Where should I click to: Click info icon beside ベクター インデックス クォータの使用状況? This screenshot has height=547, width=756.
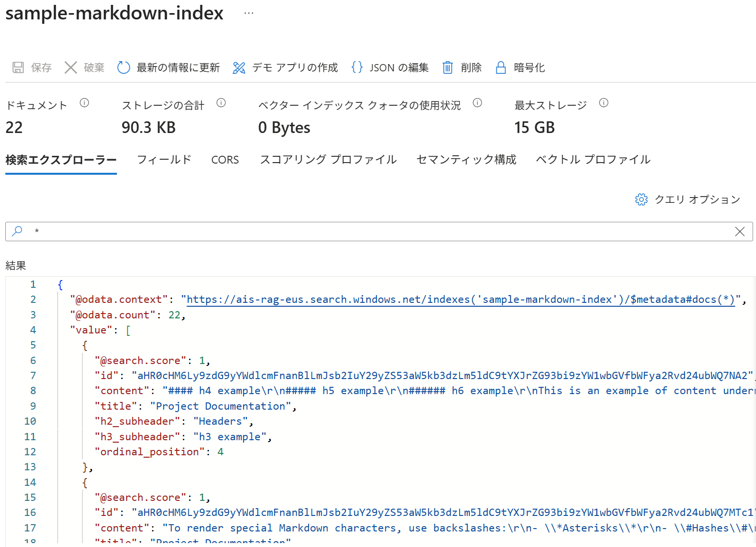pos(477,103)
